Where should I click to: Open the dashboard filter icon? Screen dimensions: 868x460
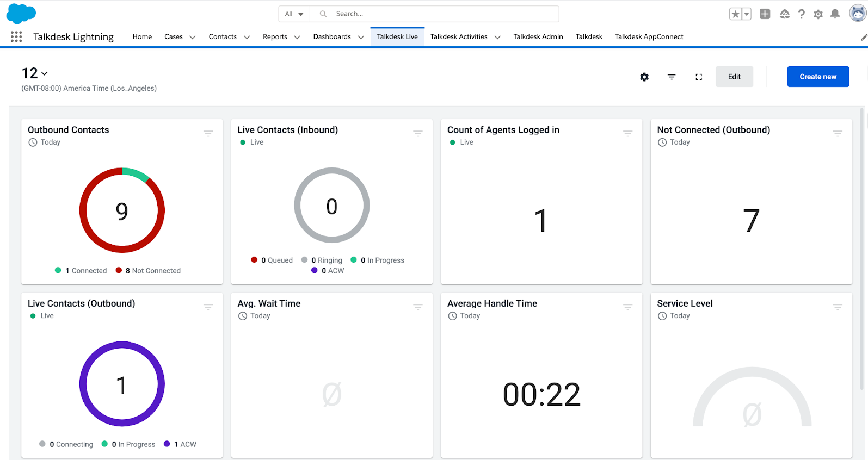(x=672, y=77)
